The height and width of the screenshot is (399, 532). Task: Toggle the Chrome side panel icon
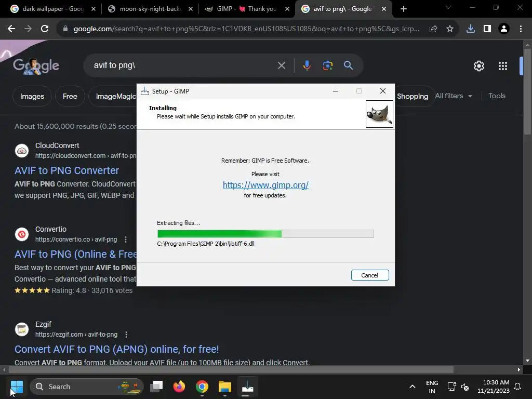point(487,29)
